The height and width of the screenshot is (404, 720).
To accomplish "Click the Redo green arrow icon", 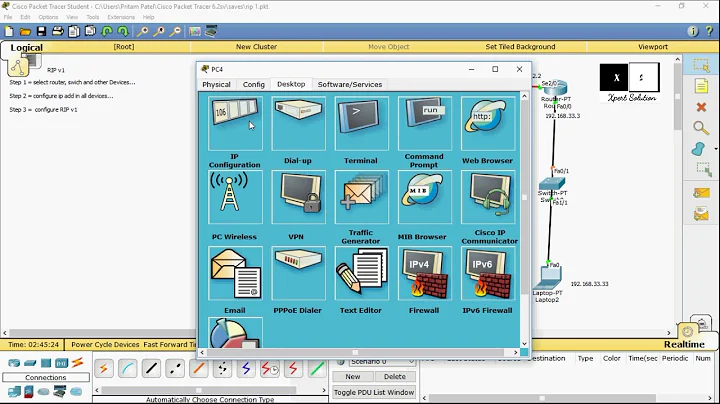I will tap(123, 31).
